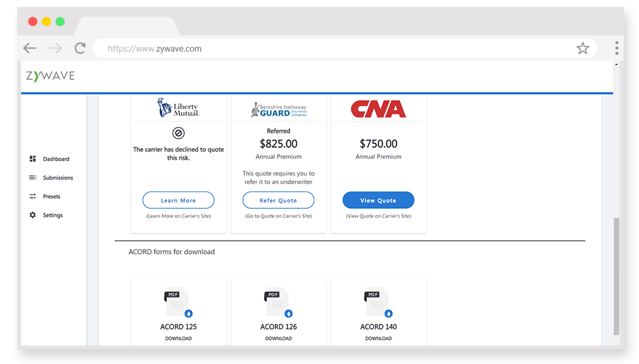Click the page vertical scrollbar thumb
Image resolution: width=639 pixels, height=364 pixels.
(x=616, y=276)
